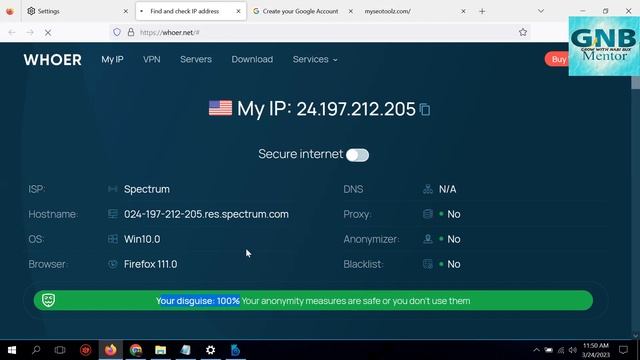Click the US flag icon beside My IP
This screenshot has width=640, height=360.
[x=220, y=109]
